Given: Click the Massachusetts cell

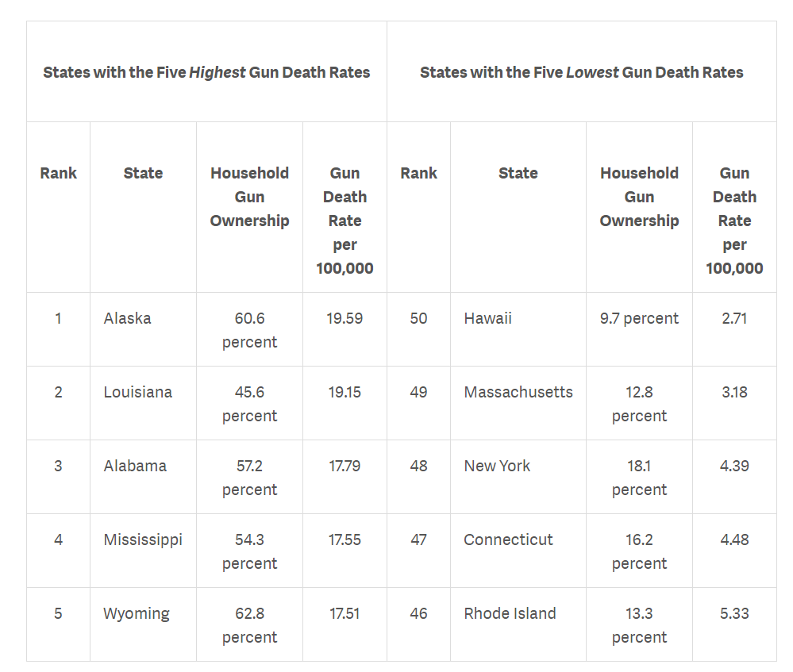Looking at the screenshot, I should pyautogui.click(x=518, y=403).
